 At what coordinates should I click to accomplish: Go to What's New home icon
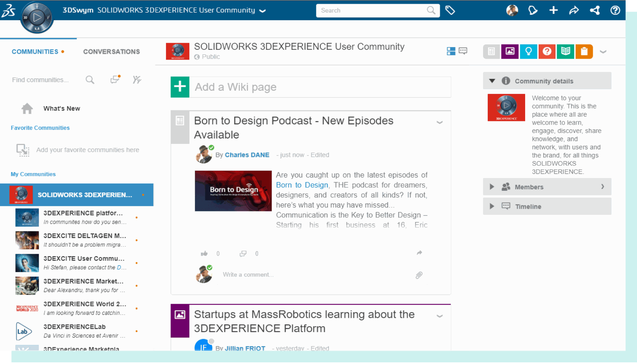27,108
